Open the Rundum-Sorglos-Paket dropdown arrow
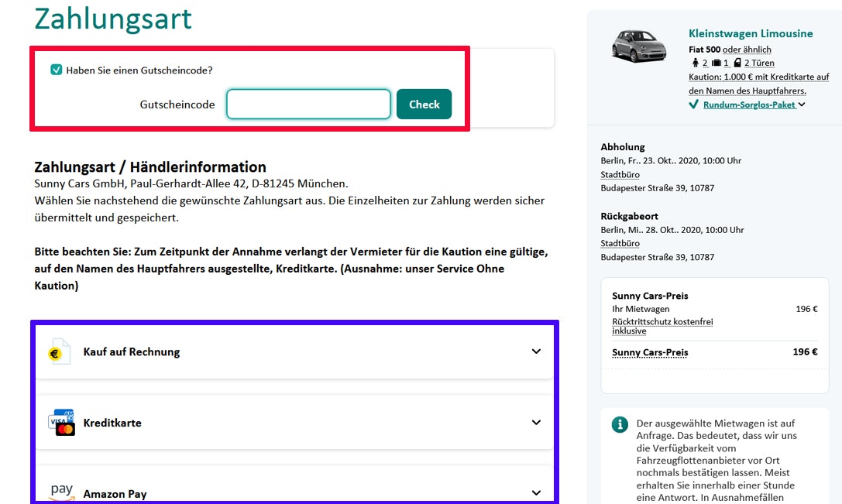The height and width of the screenshot is (504, 842). pyautogui.click(x=802, y=105)
